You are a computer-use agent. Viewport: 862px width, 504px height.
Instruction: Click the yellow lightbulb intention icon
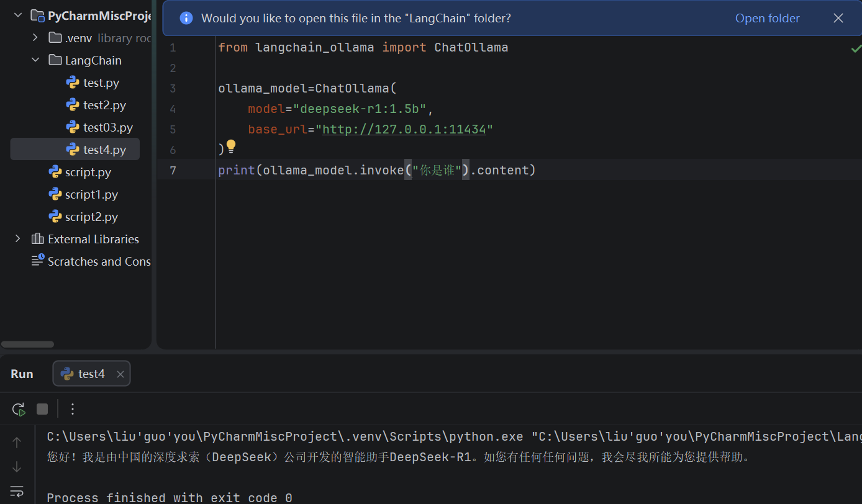point(231,147)
